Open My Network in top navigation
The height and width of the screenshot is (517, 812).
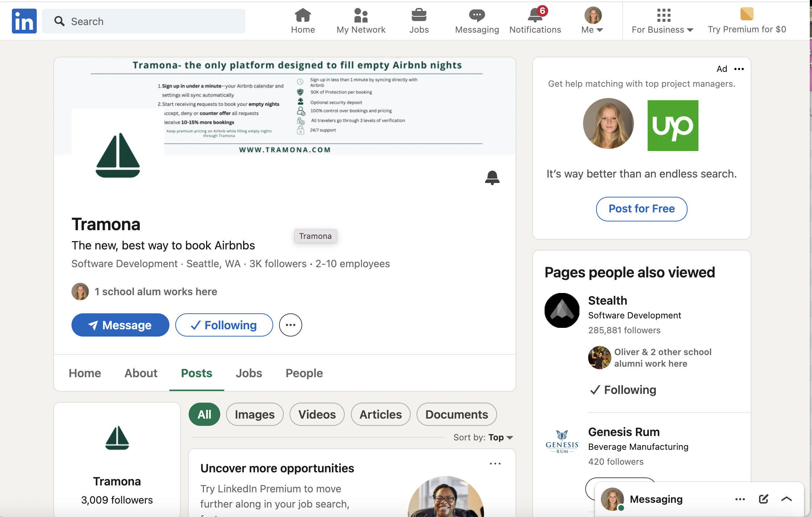(361, 21)
